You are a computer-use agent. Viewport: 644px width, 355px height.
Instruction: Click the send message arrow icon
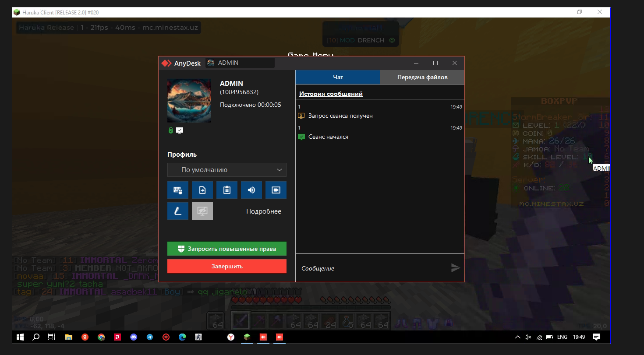(x=455, y=267)
